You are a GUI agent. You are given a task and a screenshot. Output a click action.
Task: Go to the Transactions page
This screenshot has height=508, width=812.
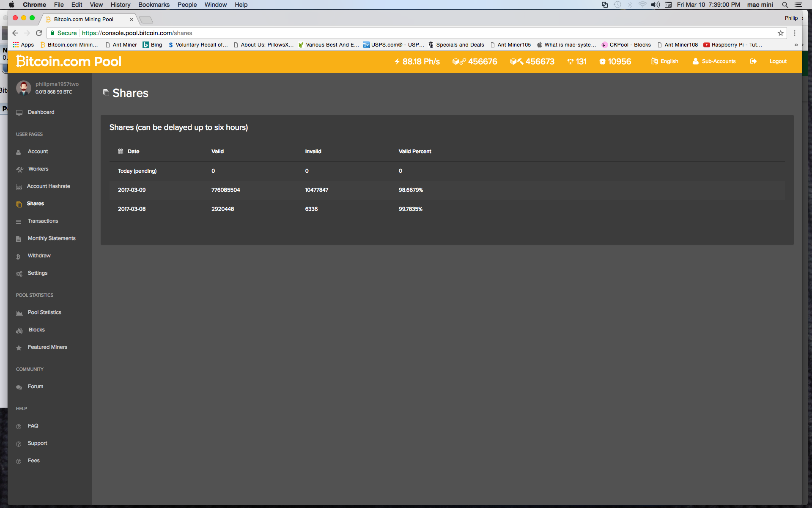tap(43, 221)
